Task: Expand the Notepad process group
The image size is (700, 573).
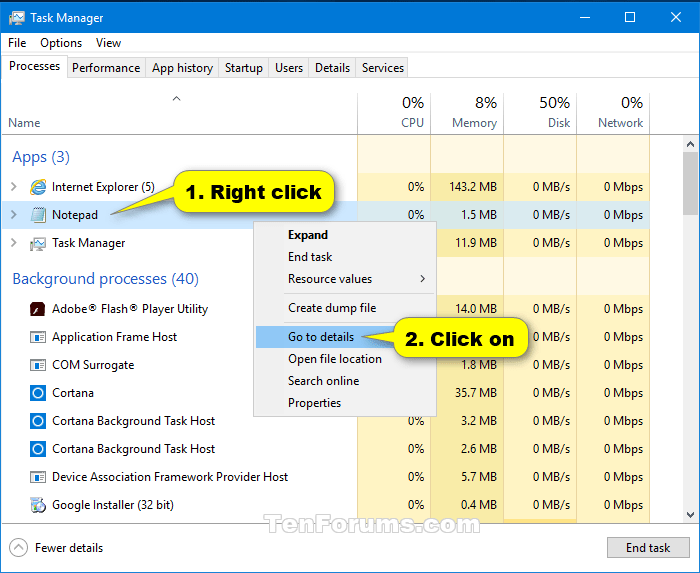Action: point(14,215)
